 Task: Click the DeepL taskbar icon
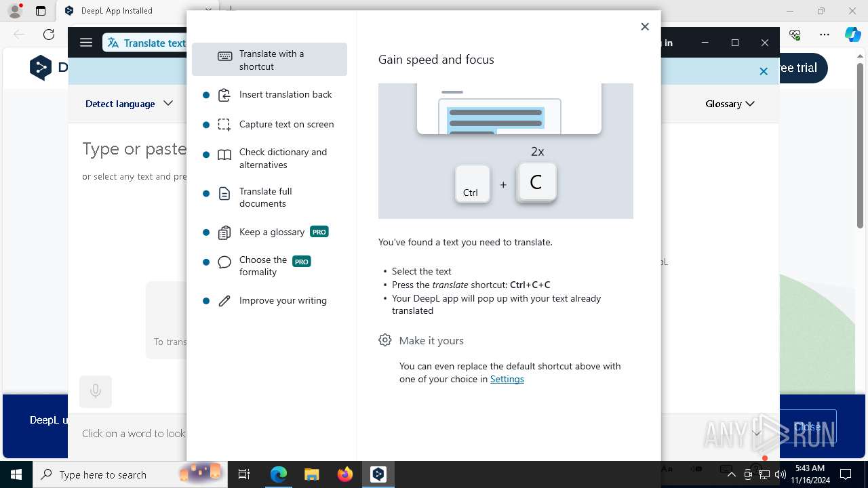[x=378, y=474]
